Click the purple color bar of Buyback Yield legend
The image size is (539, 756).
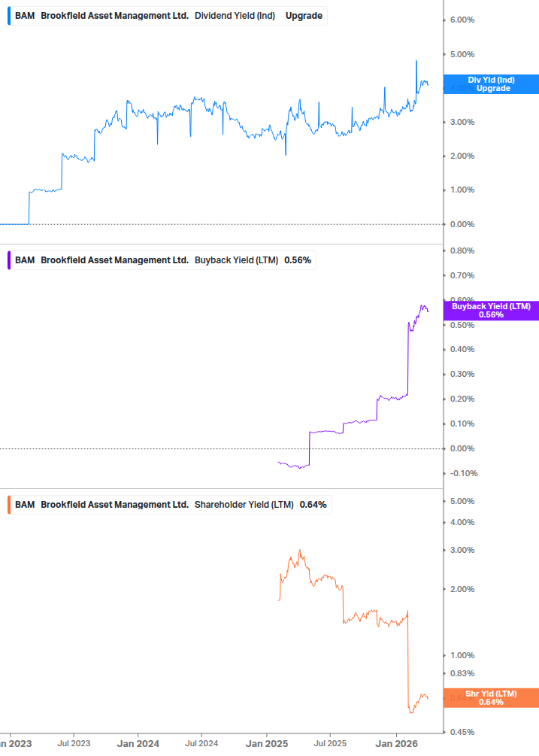(9, 260)
